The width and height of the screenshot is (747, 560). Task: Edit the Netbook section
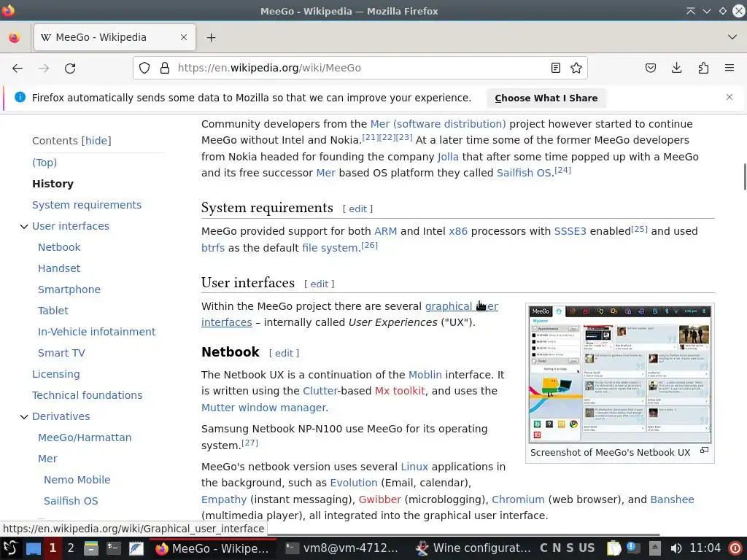(284, 354)
